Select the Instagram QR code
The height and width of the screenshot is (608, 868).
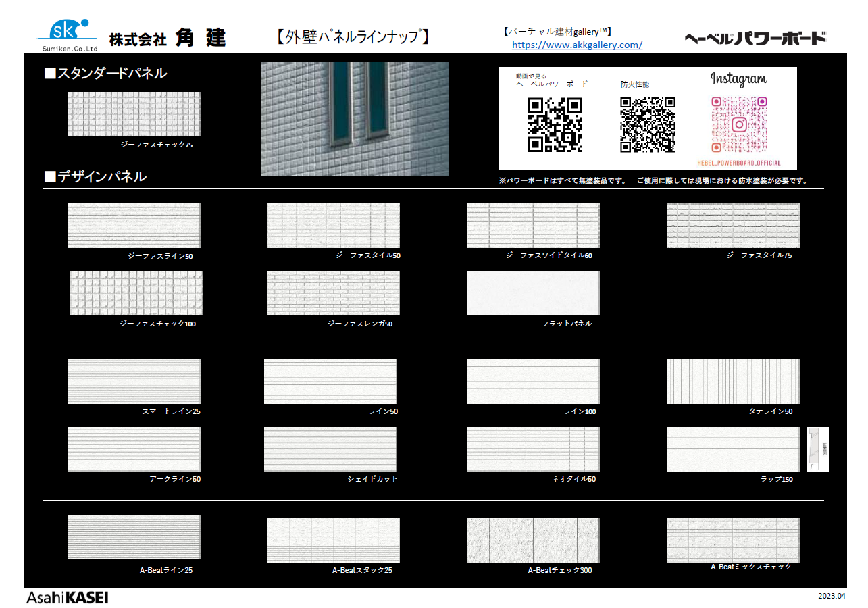[739, 124]
